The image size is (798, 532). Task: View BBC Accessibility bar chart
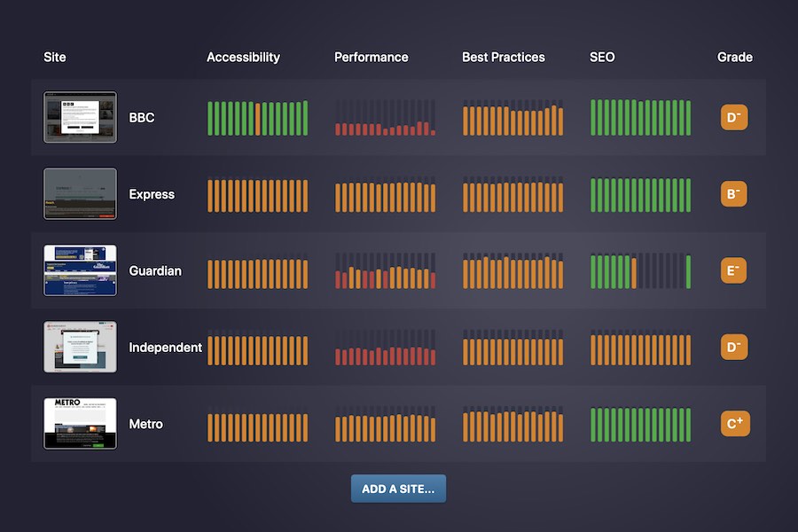[257, 118]
